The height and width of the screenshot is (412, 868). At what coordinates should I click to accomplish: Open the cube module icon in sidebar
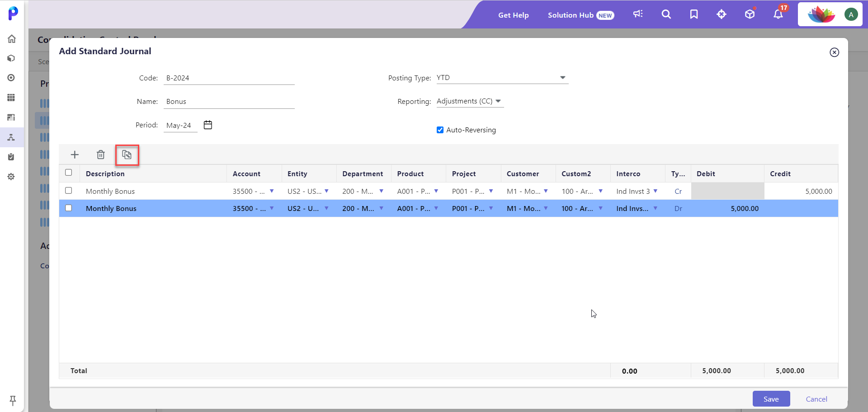click(x=12, y=58)
